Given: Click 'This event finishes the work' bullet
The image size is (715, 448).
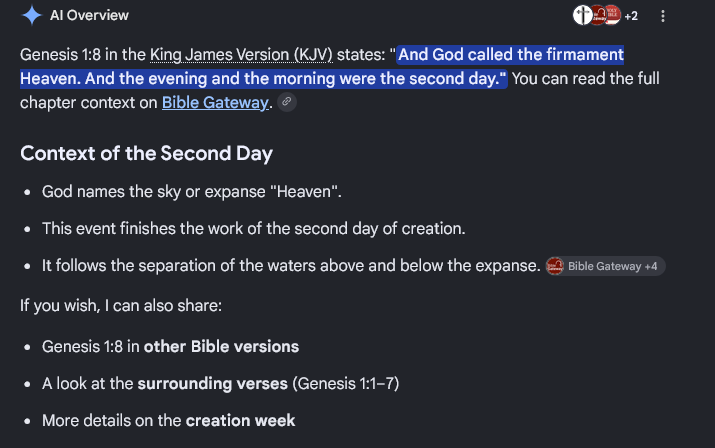Looking at the screenshot, I should (x=254, y=228).
